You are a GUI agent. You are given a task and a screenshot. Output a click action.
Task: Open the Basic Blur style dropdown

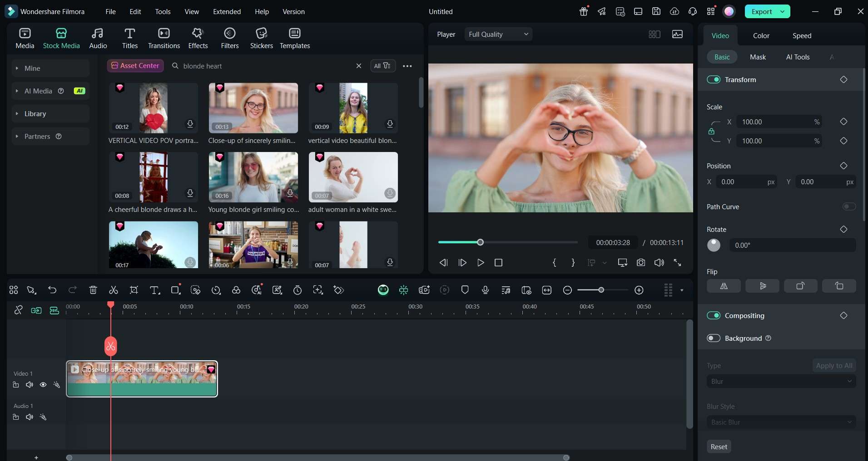pyautogui.click(x=781, y=422)
